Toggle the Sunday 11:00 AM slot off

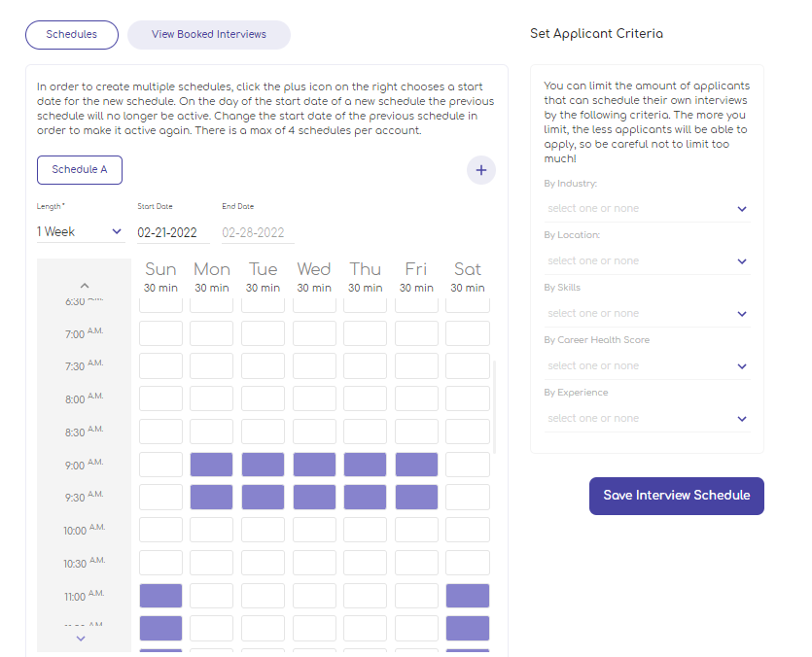(x=159, y=595)
